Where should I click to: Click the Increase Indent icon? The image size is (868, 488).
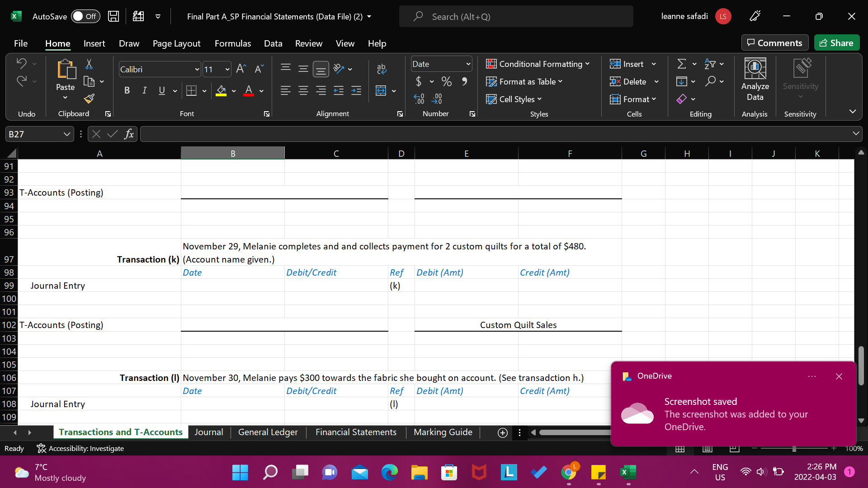[356, 90]
